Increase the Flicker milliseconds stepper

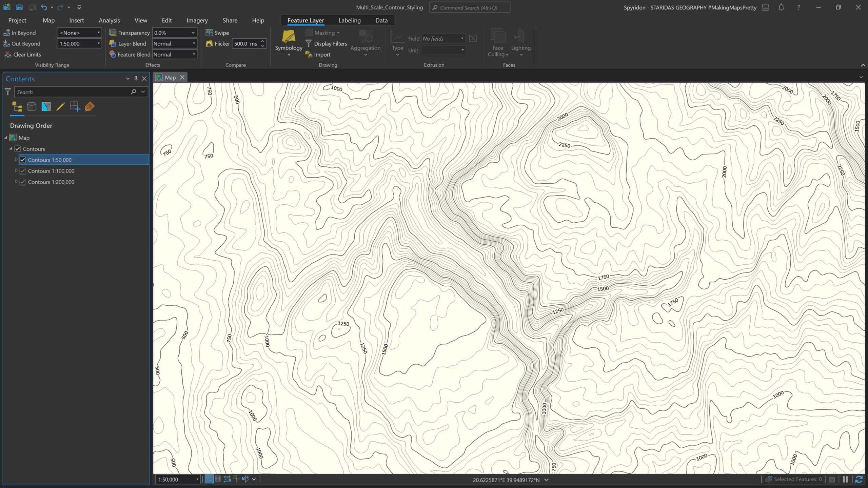tap(262, 41)
